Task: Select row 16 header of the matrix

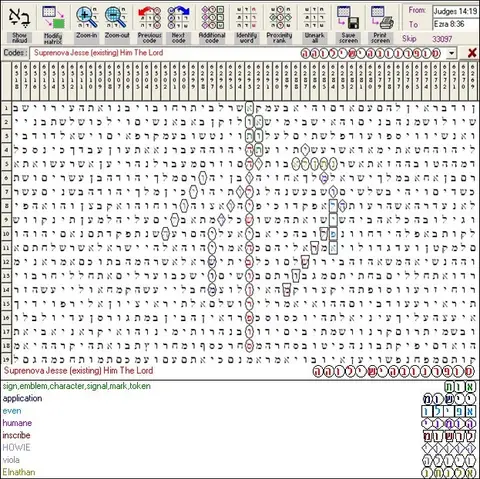Action: coord(6,318)
